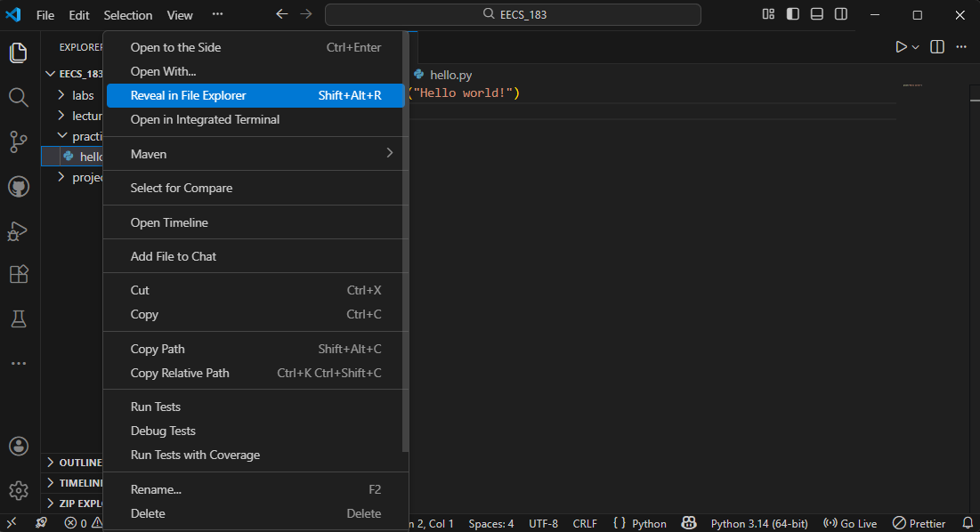980x532 pixels.
Task: Choose Open to the Side
Action: [255, 47]
